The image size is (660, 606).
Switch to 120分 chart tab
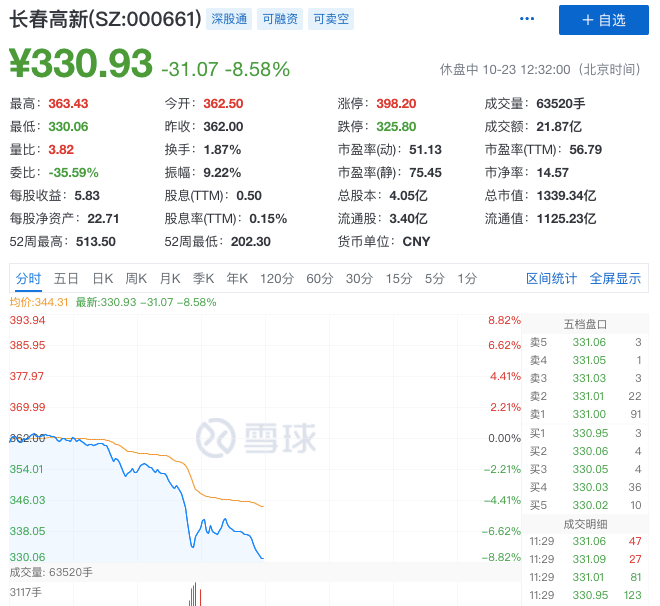277,279
